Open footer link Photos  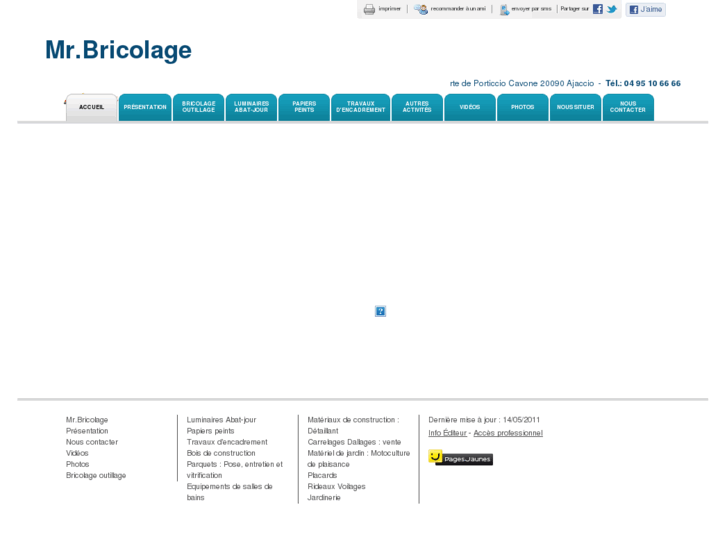[x=77, y=464]
